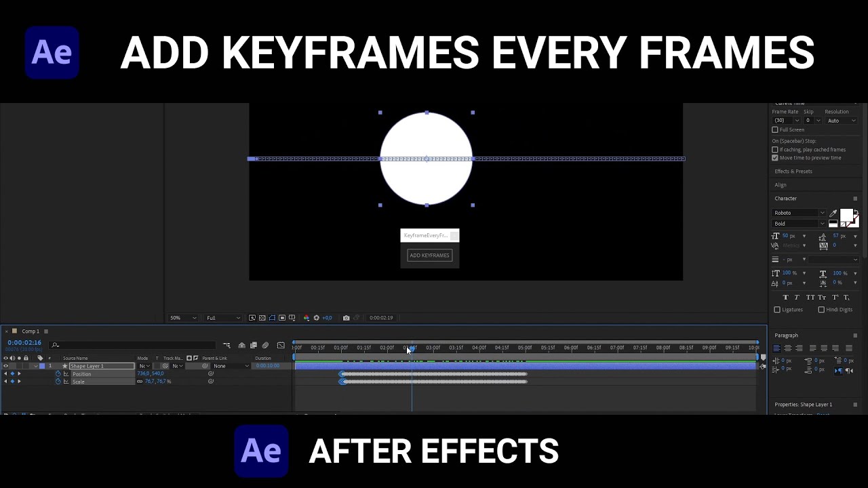
Task: Open the Frame Rate (30) dropdown
Action: coord(786,120)
